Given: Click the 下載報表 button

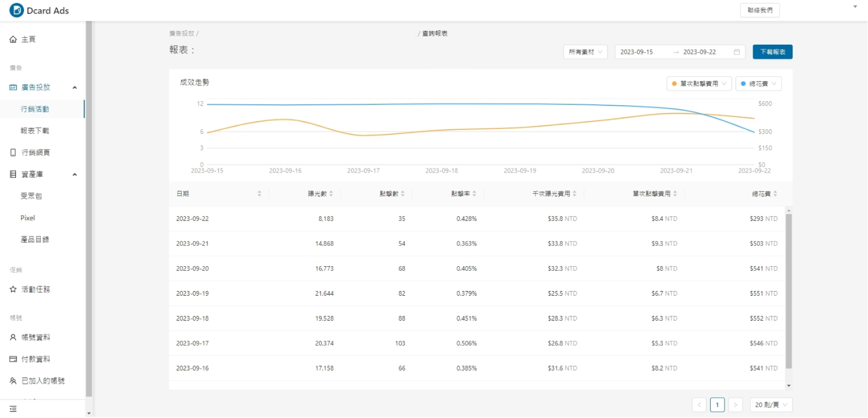Looking at the screenshot, I should 772,52.
